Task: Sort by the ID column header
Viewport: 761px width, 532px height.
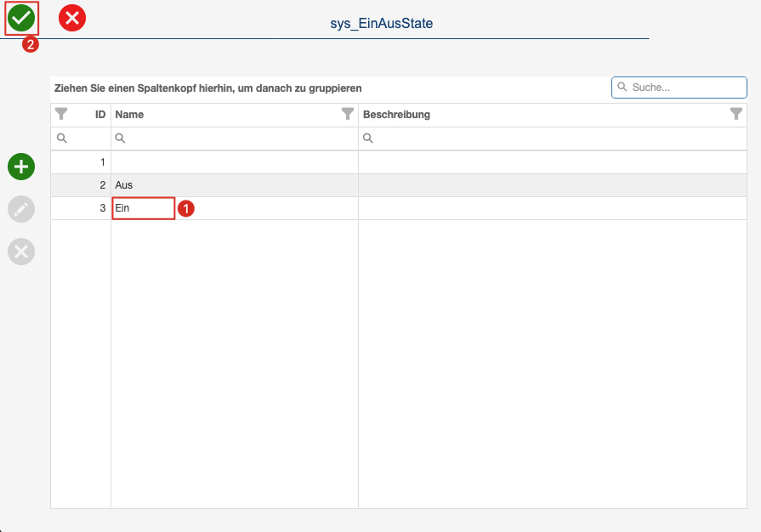Action: coord(100,115)
